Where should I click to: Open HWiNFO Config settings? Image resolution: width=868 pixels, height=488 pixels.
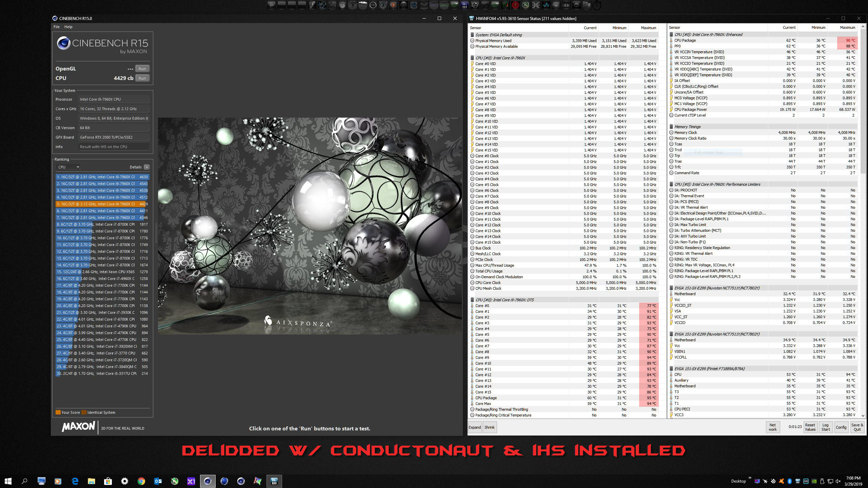tap(841, 427)
